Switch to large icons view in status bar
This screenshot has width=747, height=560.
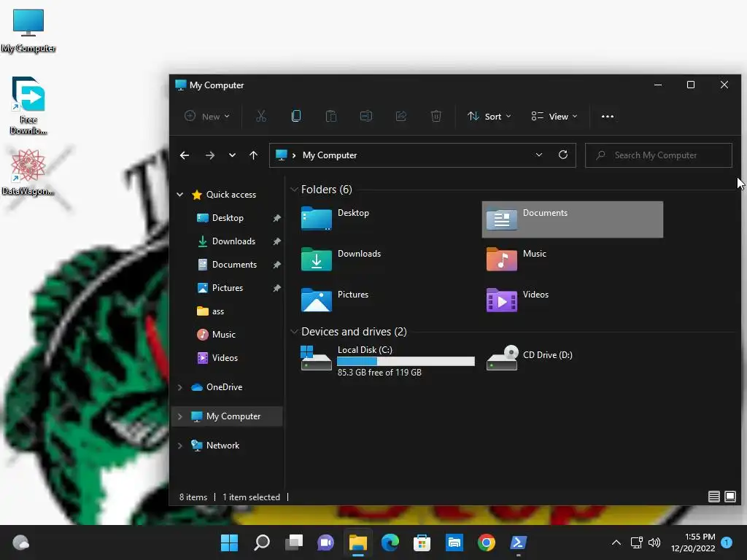(729, 497)
